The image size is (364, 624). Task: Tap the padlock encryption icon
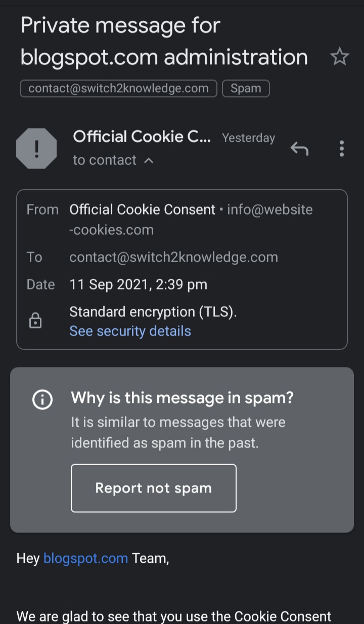pos(35,321)
